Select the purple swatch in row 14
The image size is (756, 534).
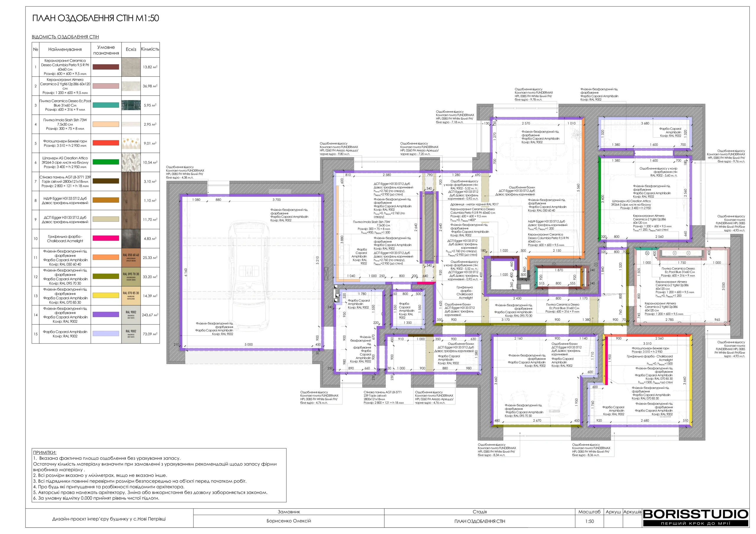coord(106,315)
